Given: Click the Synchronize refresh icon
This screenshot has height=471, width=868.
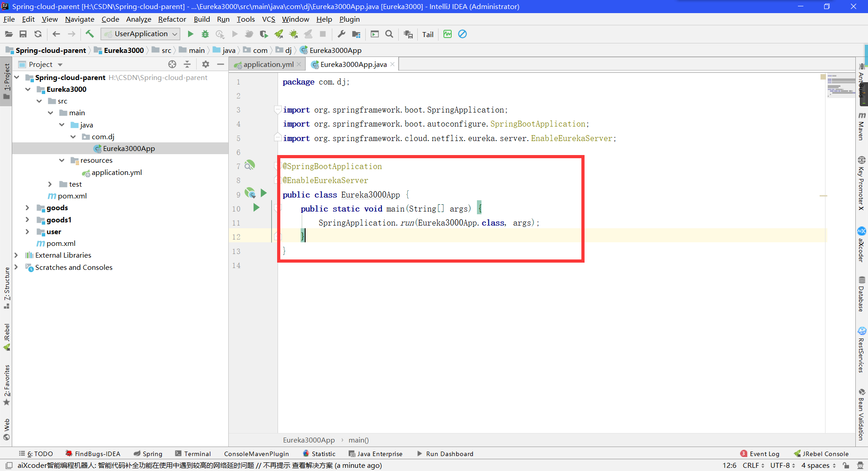Looking at the screenshot, I should [x=38, y=34].
